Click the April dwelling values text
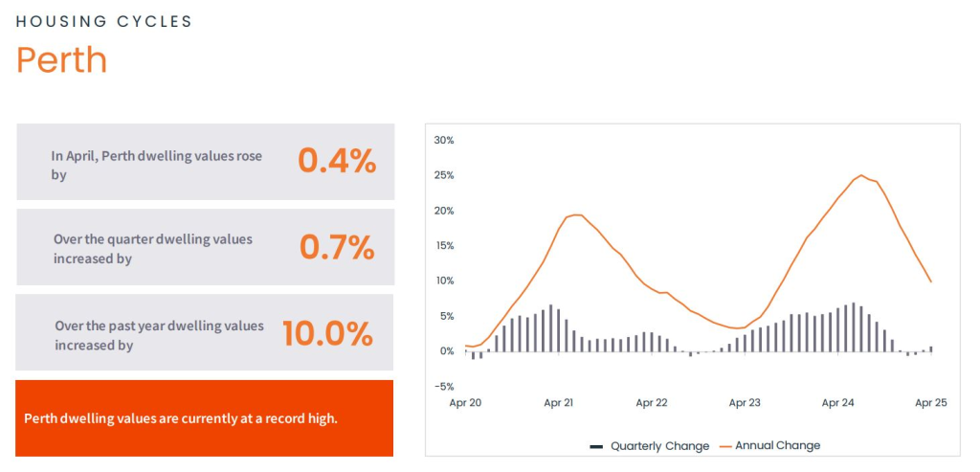Image resolution: width=980 pixels, height=472 pixels. (x=156, y=165)
